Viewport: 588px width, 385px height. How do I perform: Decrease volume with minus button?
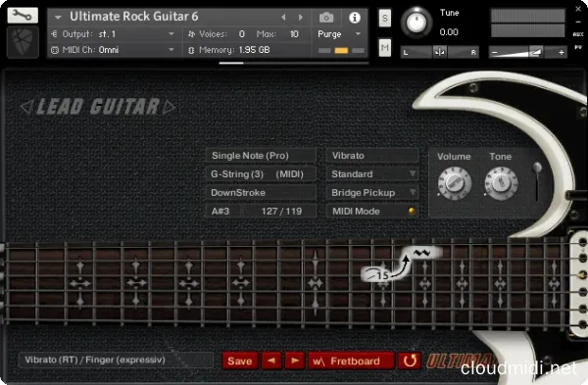(495, 53)
